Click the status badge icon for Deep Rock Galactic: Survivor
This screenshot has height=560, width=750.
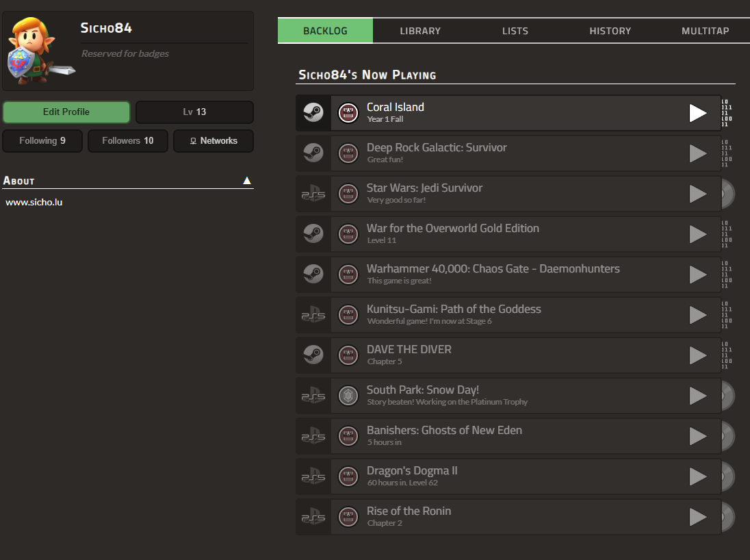click(348, 153)
